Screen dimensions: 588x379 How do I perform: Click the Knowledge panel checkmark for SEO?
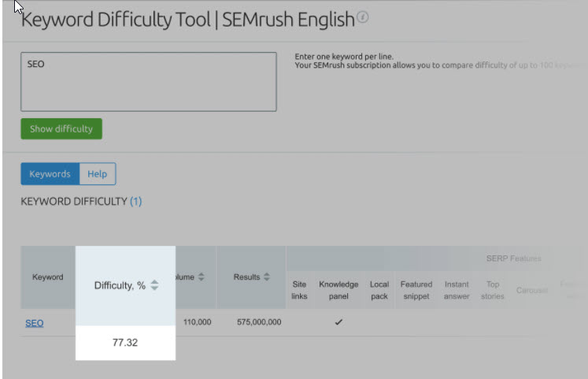[x=338, y=322]
